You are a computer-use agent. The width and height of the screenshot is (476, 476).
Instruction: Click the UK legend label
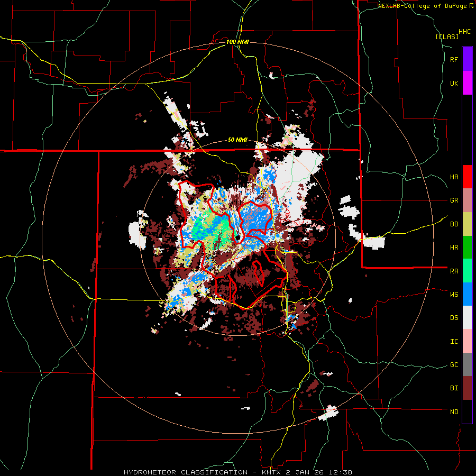[454, 84]
